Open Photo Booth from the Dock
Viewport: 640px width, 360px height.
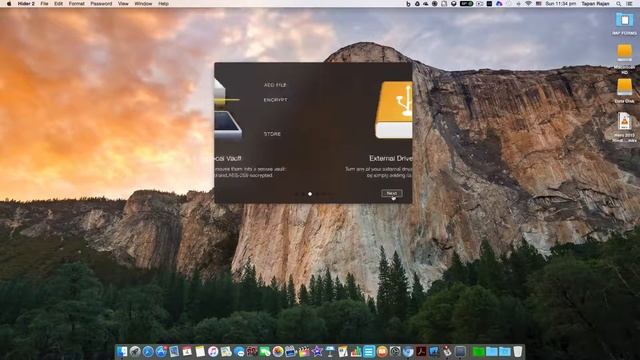point(251,351)
